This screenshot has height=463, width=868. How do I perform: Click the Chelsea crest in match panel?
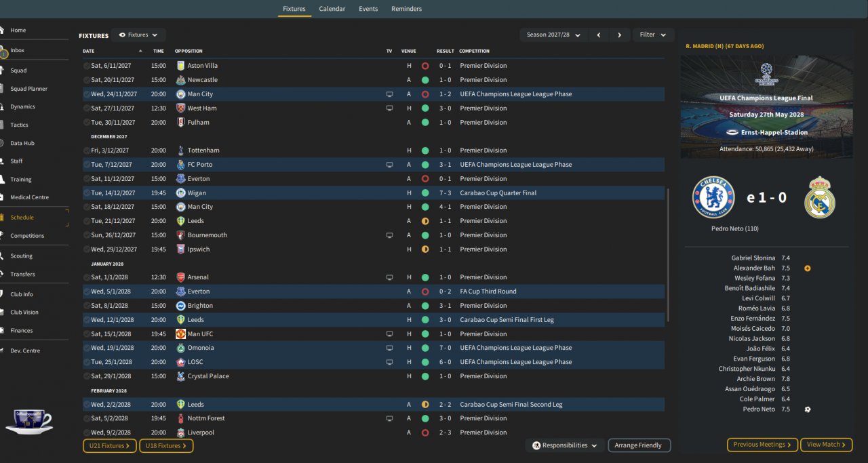(713, 197)
